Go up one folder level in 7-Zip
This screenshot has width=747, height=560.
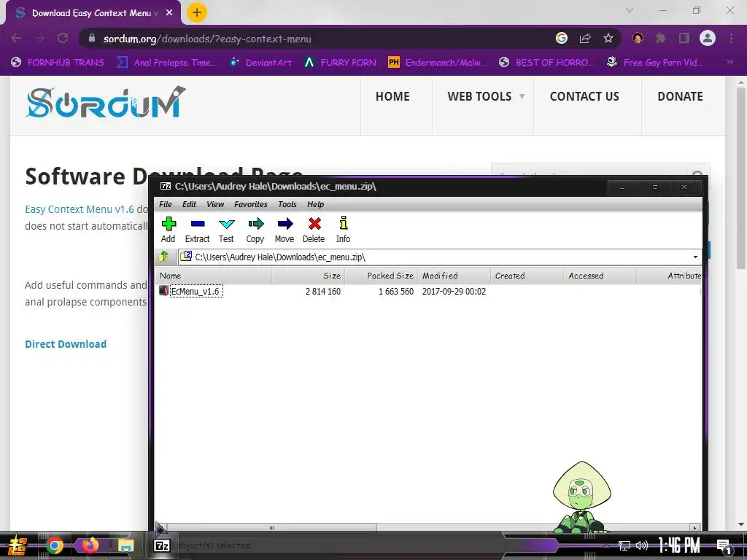163,257
